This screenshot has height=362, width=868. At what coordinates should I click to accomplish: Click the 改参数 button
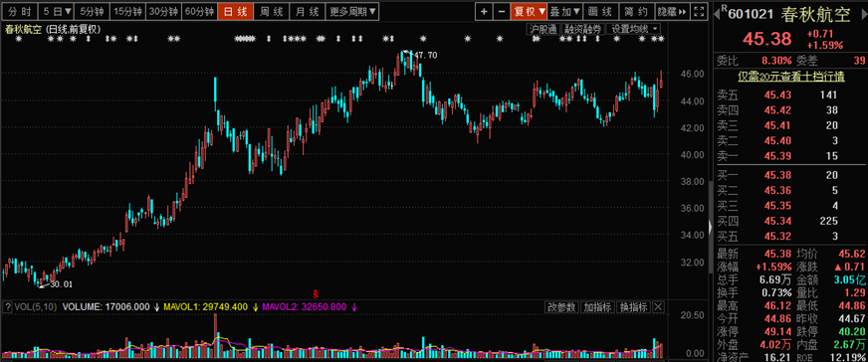(x=562, y=307)
